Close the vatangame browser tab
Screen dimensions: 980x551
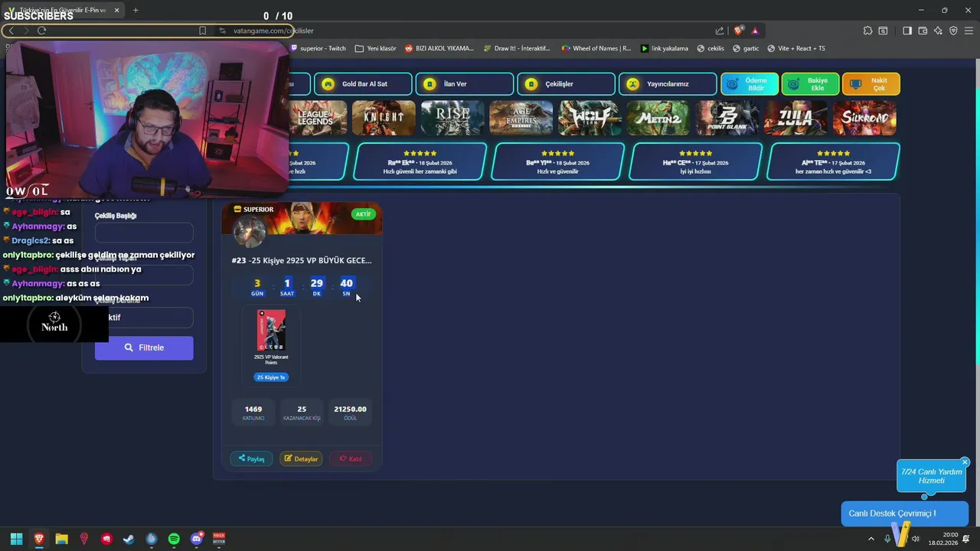click(117, 10)
